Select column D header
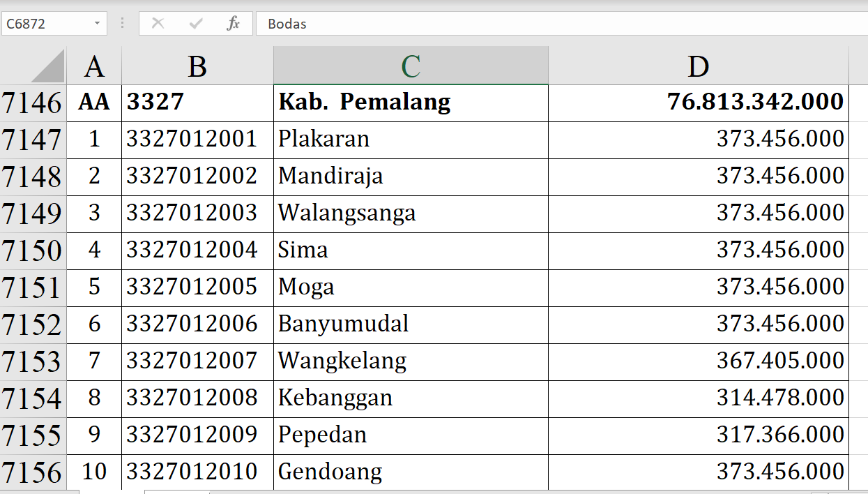The width and height of the screenshot is (868, 494). pyautogui.click(x=698, y=66)
